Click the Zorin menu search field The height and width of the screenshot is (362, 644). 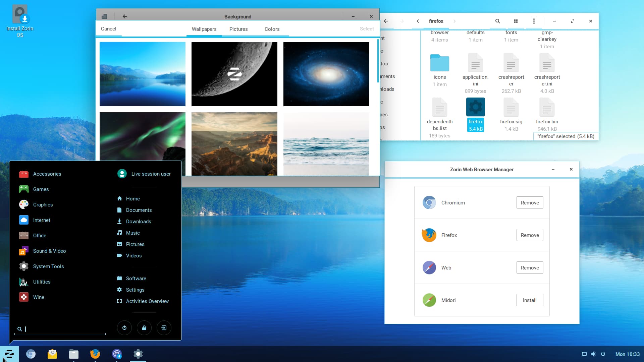coord(60,329)
